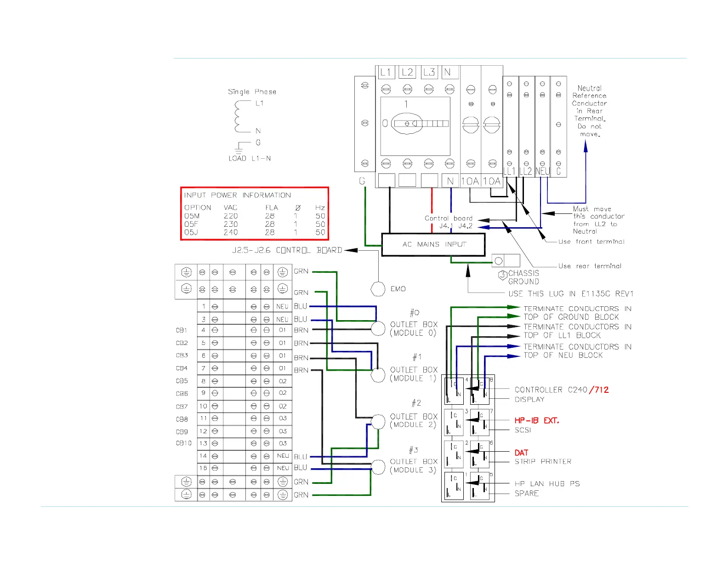The height and width of the screenshot is (563, 728).
Task: Click terminal number 15 on terminal strip
Action: (x=203, y=468)
